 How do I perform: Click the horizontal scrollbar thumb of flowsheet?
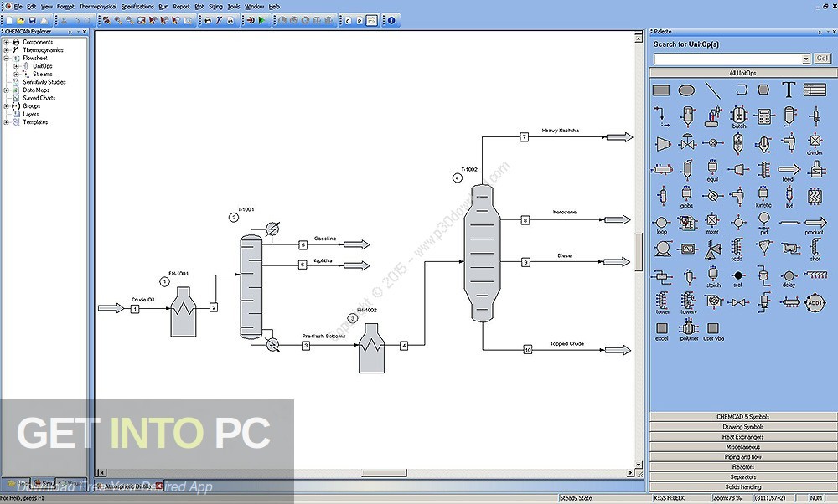(x=385, y=473)
